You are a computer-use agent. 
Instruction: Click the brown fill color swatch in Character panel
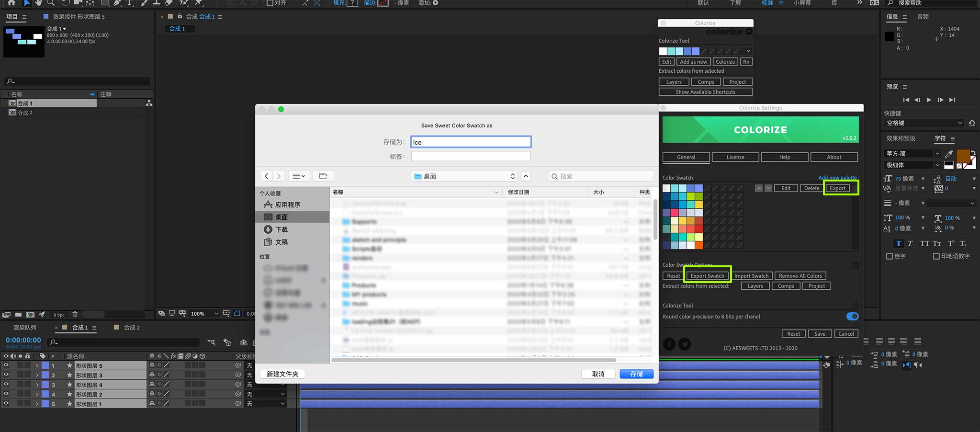point(963,156)
